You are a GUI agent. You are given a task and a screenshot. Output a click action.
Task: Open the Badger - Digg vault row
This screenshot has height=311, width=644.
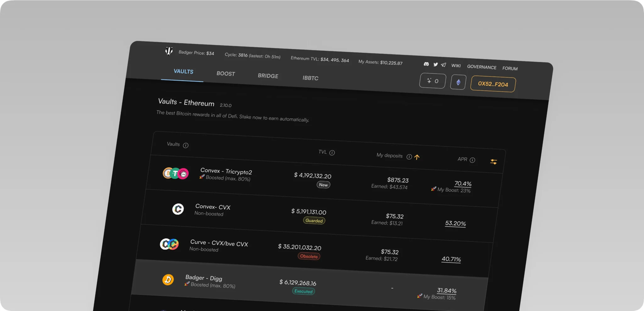(310, 286)
